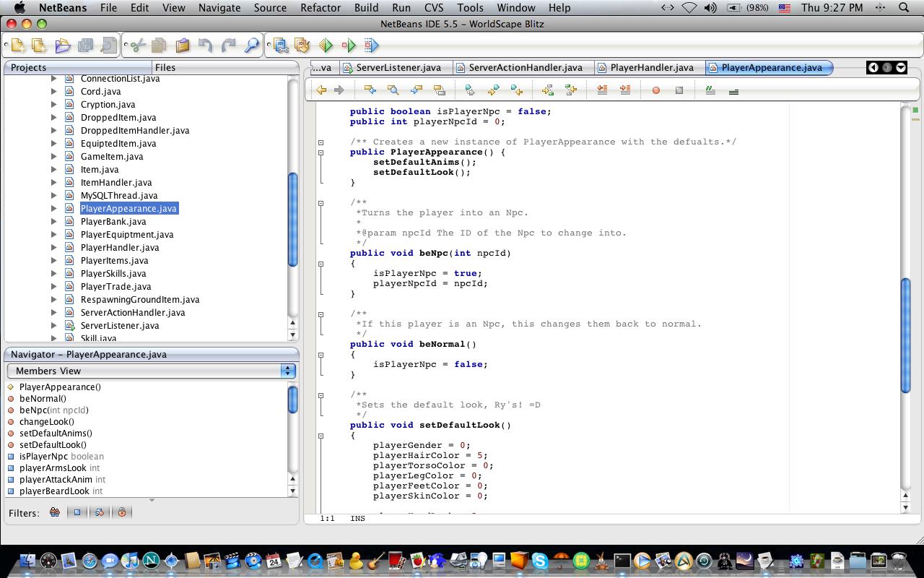Click the New File toolbar icon
This screenshot has height=578, width=924.
pyautogui.click(x=18, y=46)
